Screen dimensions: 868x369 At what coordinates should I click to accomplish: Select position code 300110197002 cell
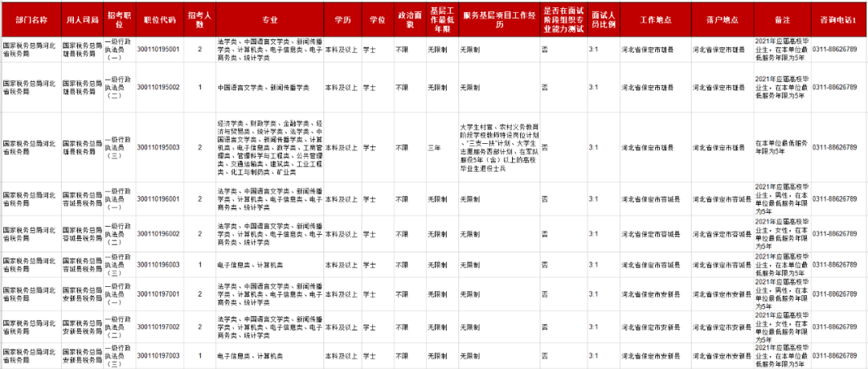pos(158,327)
